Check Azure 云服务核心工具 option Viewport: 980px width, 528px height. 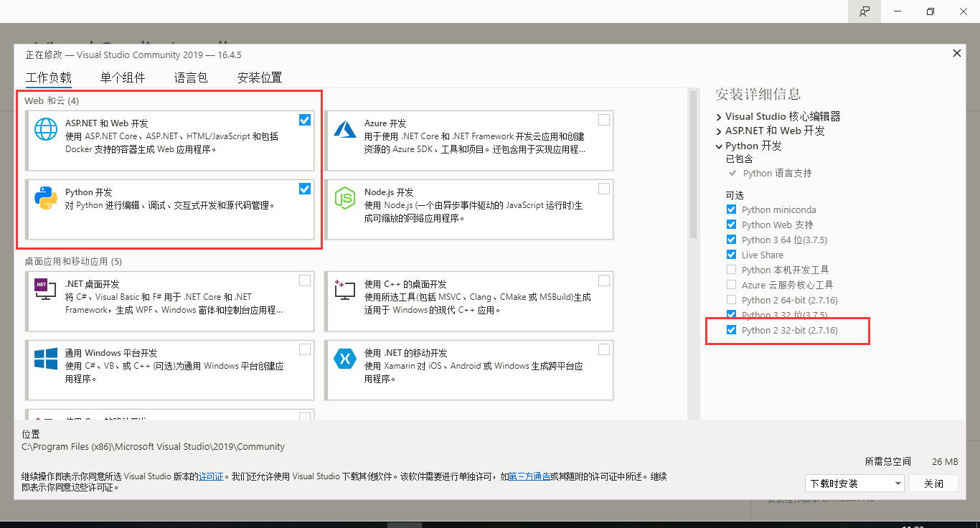(731, 285)
